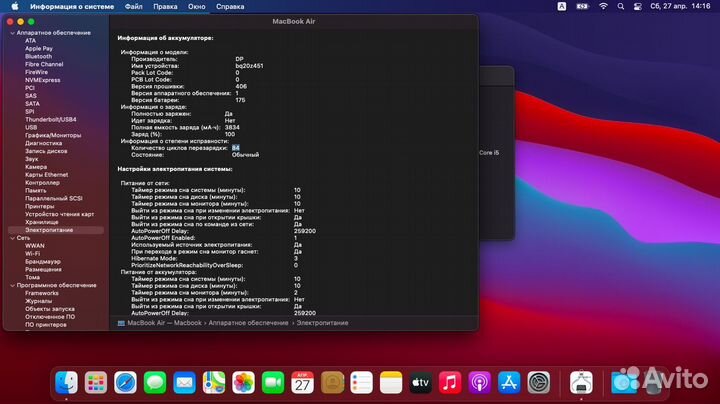Open Photos from the Dock

[243, 382]
